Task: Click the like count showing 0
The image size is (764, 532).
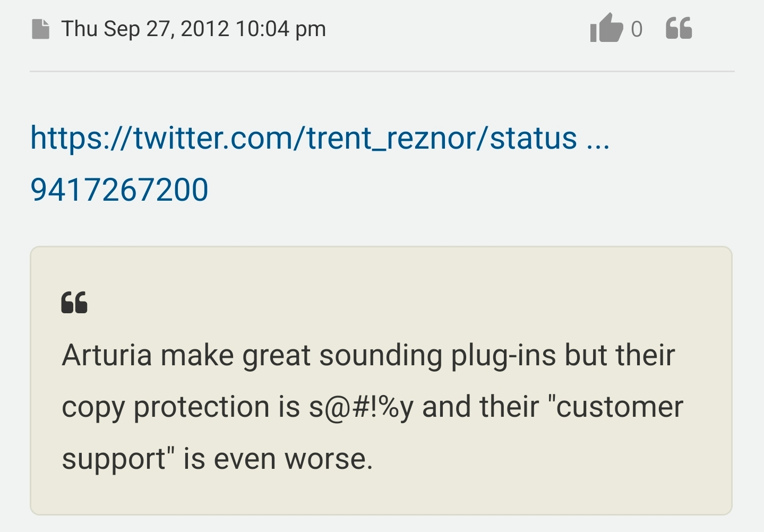Action: pos(637,29)
